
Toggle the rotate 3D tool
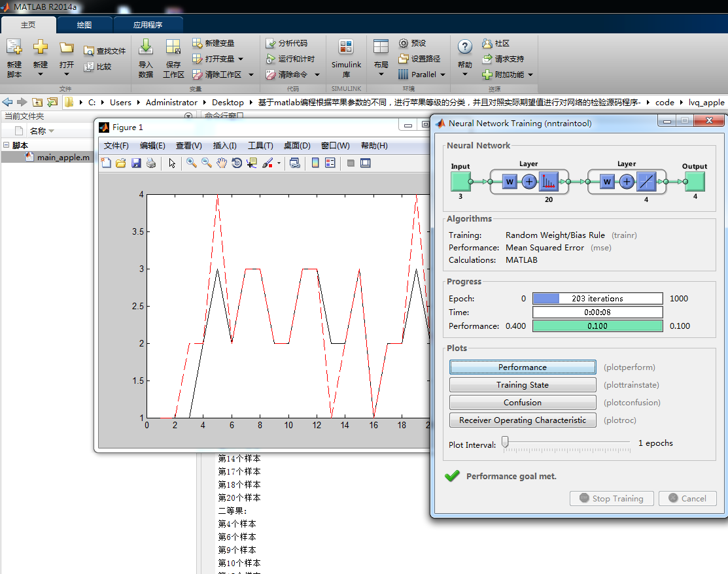tap(237, 163)
